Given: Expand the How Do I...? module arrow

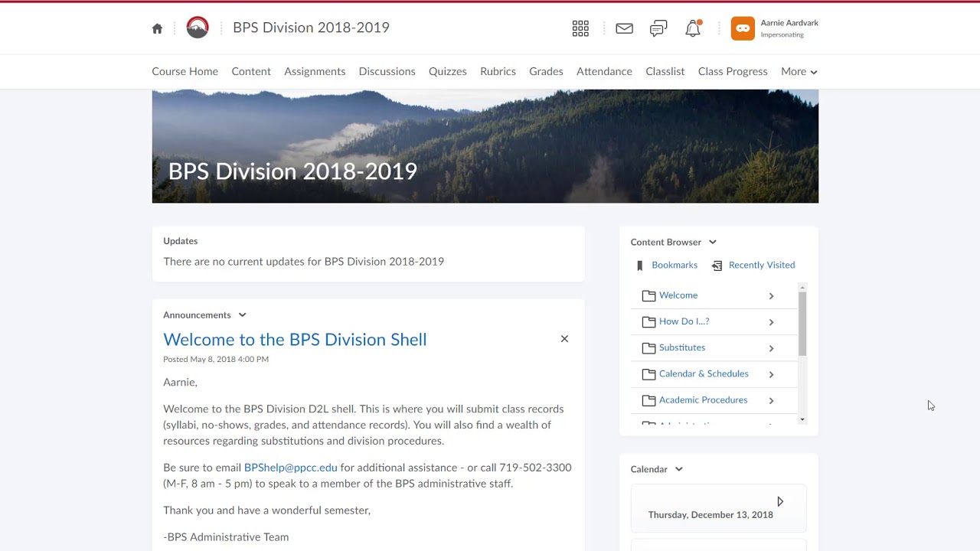Looking at the screenshot, I should pos(771,322).
